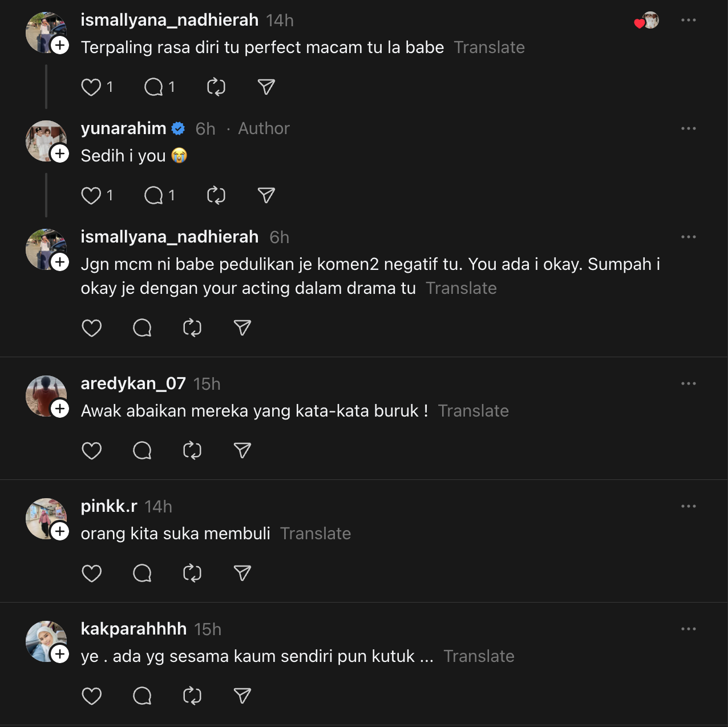728x727 pixels.
Task: Open more options for yunarahim's reply
Action: 688,128
